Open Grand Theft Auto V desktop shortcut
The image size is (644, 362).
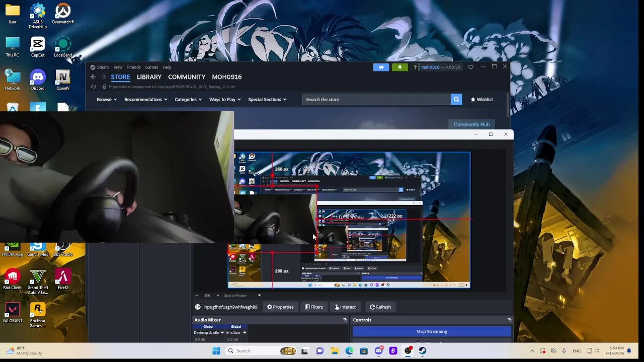click(38, 282)
